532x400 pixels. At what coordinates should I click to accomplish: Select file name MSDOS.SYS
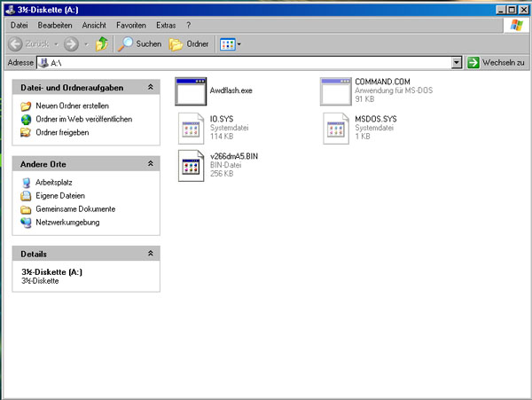pos(376,119)
